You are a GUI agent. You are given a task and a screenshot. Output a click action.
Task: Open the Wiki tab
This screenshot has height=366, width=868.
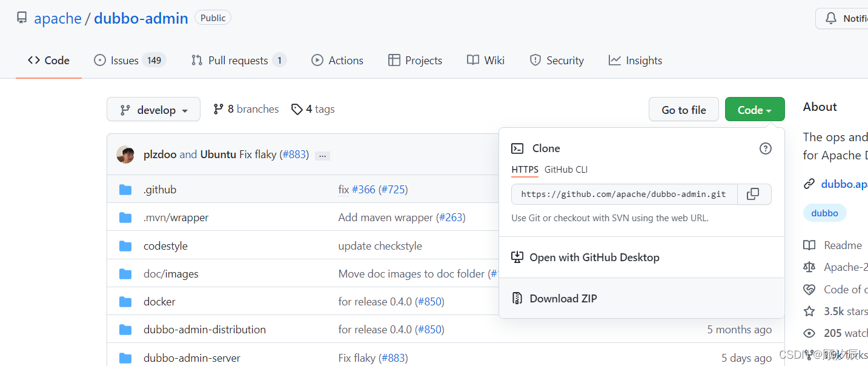486,60
